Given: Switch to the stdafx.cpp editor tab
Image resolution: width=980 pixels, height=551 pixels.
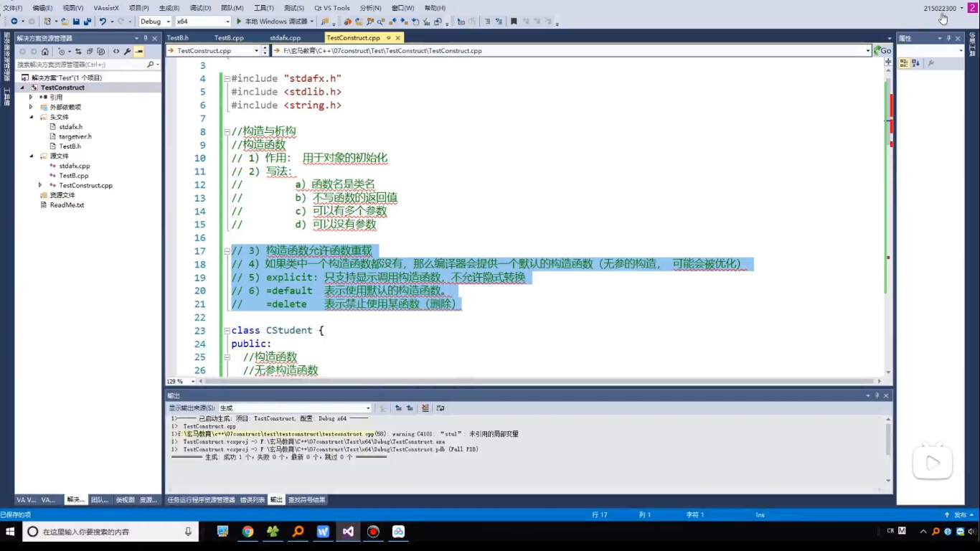Looking at the screenshot, I should 285,37.
